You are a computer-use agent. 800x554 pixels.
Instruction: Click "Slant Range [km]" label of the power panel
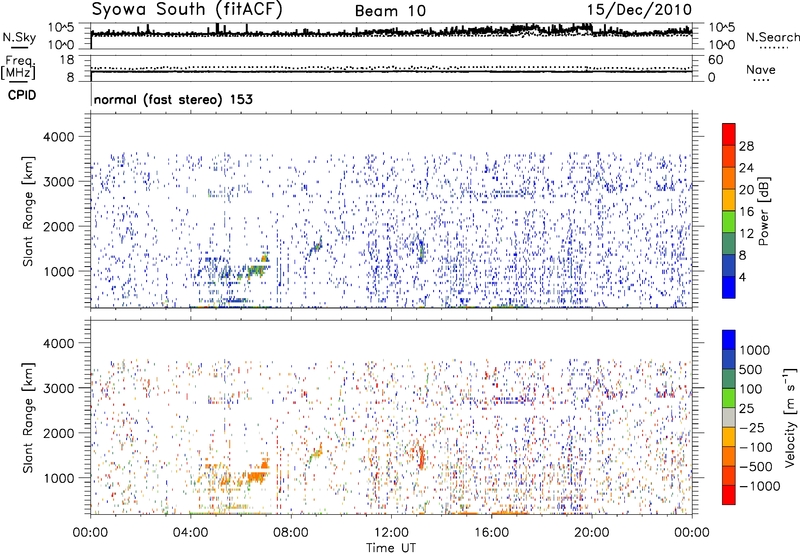[x=28, y=211]
